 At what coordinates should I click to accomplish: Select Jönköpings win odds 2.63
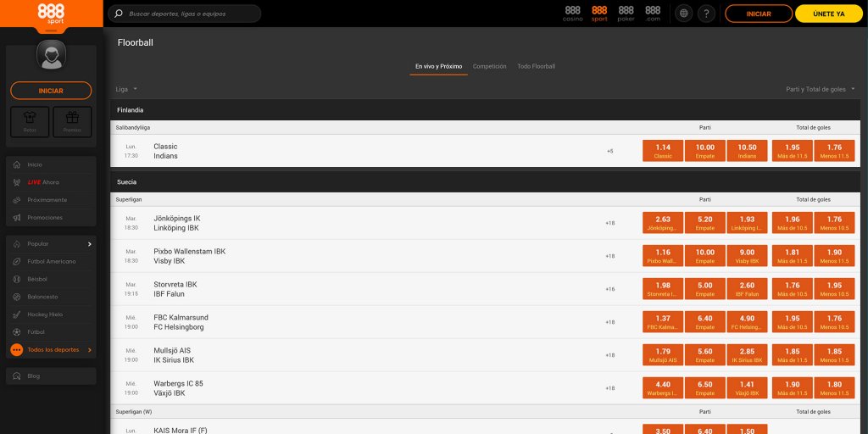pyautogui.click(x=663, y=223)
